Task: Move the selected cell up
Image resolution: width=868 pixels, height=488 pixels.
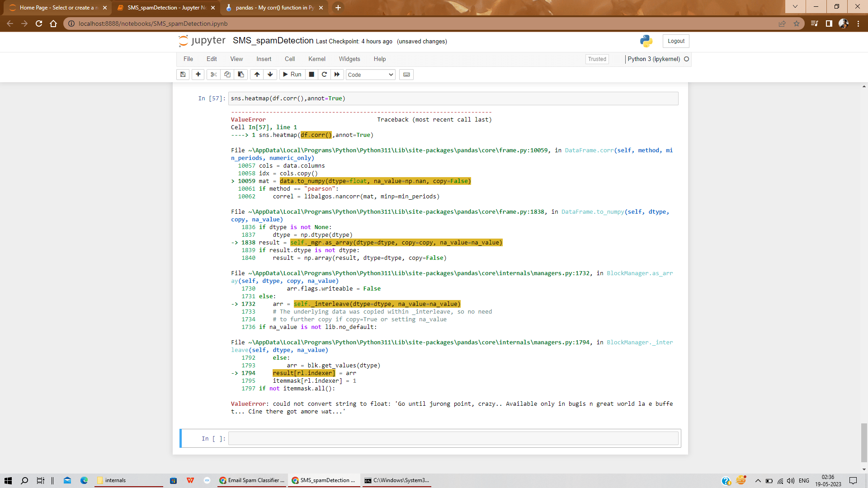Action: click(x=257, y=75)
